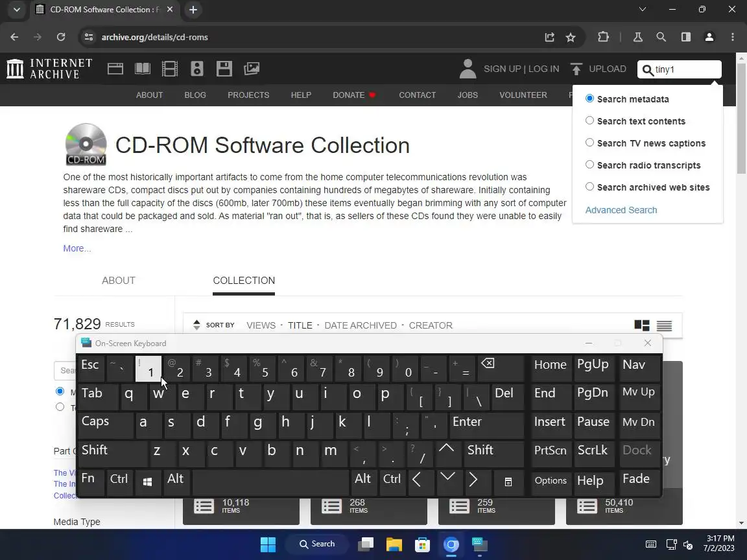747x560 pixels.
Task: Reload the page
Action: [61, 37]
